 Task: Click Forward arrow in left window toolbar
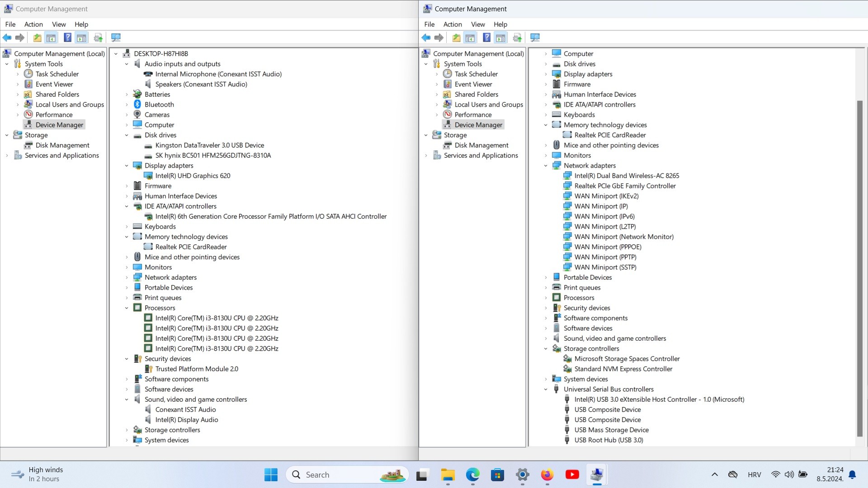[x=19, y=38]
